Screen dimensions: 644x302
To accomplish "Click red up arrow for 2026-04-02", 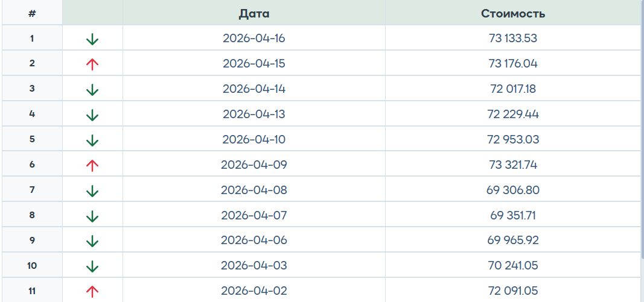I will [92, 291].
